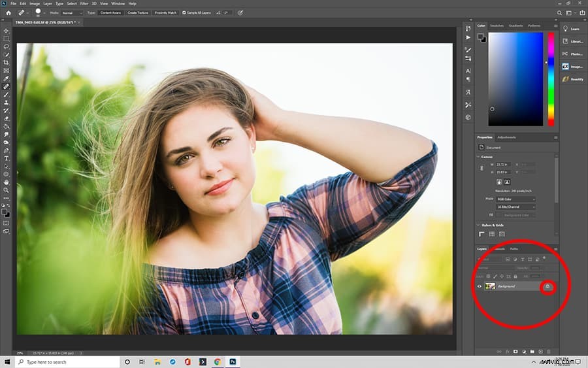Select the Horizontal Type tool
This screenshot has width=588, height=368.
[6, 158]
